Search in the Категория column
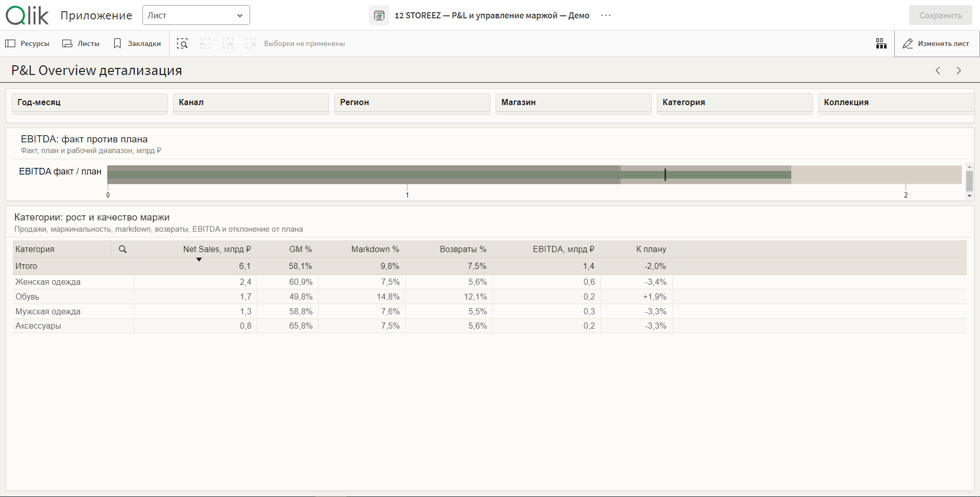The height and width of the screenshot is (497, 980). (122, 249)
